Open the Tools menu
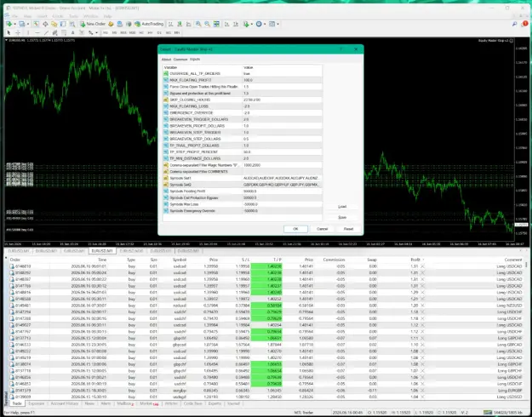 click(x=73, y=16)
